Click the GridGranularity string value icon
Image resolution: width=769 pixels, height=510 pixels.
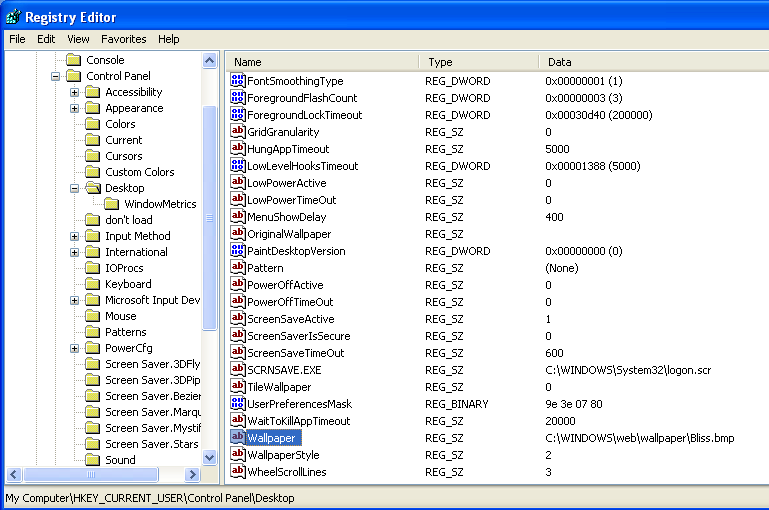tap(238, 131)
